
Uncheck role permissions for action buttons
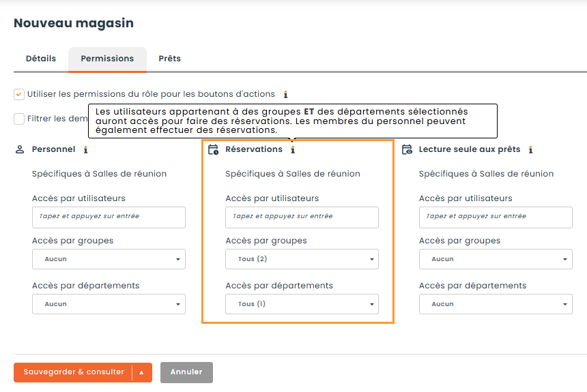(19, 94)
